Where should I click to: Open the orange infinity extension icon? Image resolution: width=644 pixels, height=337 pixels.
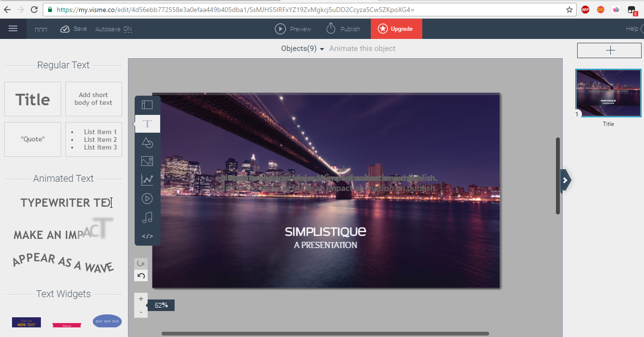pyautogui.click(x=601, y=10)
